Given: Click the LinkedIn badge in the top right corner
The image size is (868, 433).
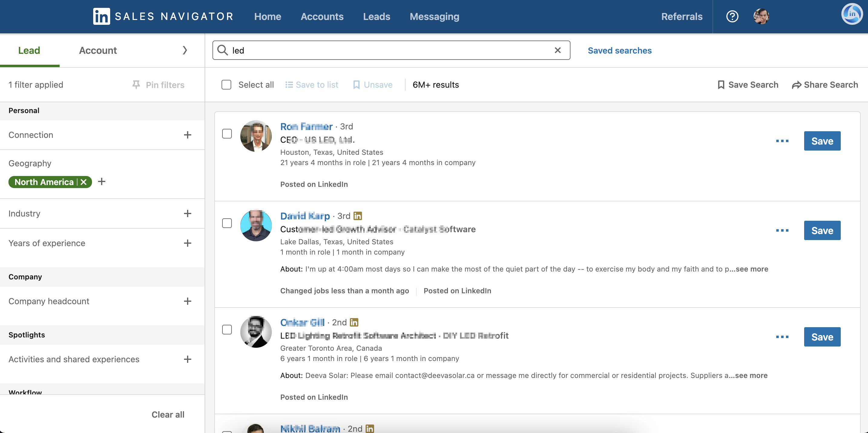Looking at the screenshot, I should click(x=852, y=14).
